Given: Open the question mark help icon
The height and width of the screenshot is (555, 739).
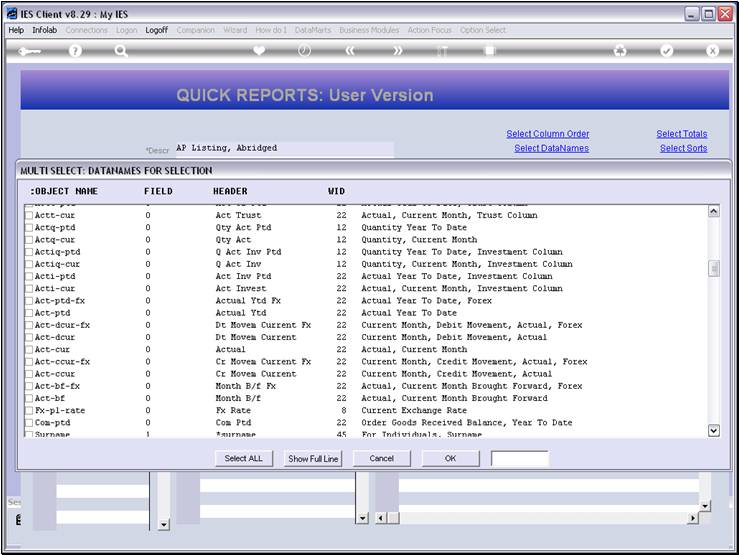Looking at the screenshot, I should [75, 51].
